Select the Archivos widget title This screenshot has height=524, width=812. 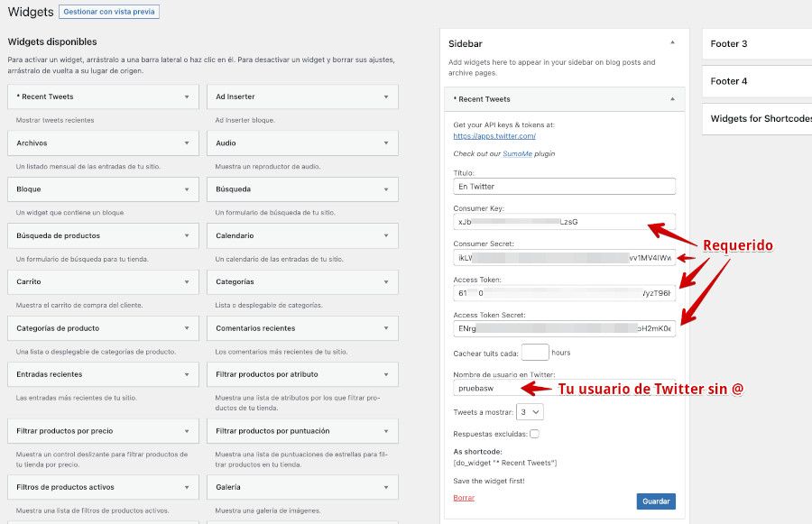click(32, 142)
